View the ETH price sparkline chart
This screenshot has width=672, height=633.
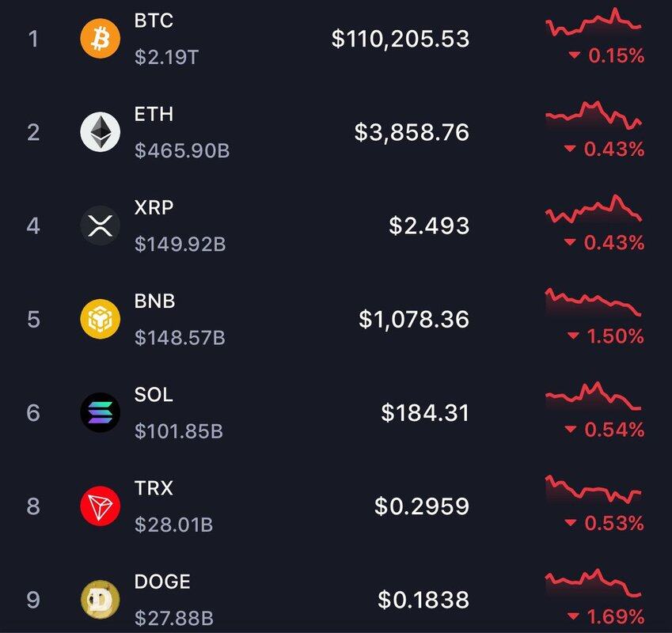pyautogui.click(x=594, y=116)
